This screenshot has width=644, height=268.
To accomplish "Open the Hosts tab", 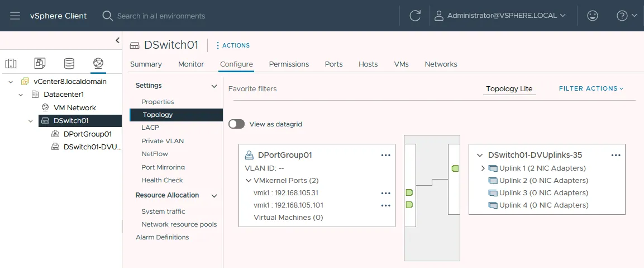I will click(x=368, y=64).
